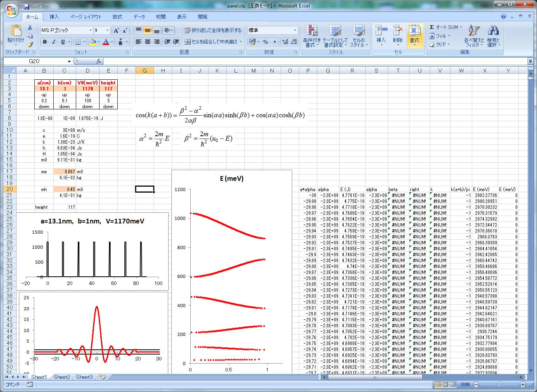The image size is (537, 392).
Task: Select the Format Painter brush icon
Action: [x=30, y=45]
